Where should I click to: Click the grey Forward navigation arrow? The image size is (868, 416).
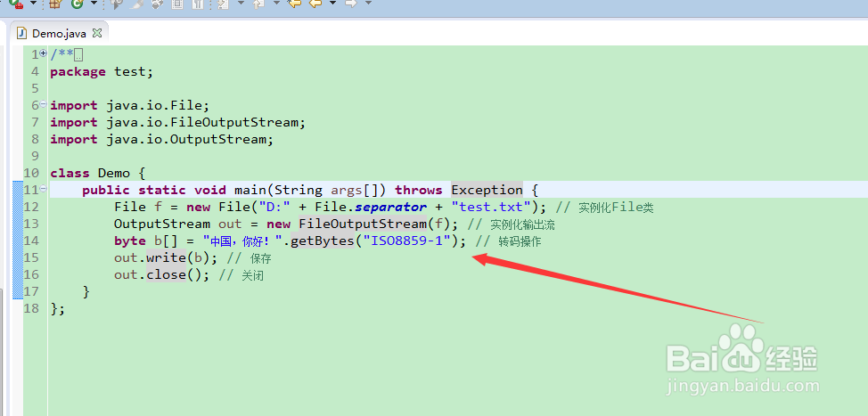351,4
